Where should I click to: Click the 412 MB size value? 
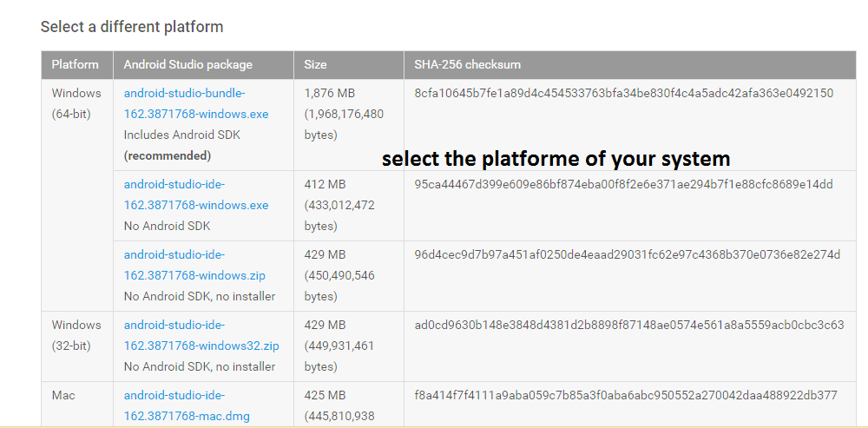click(x=325, y=184)
